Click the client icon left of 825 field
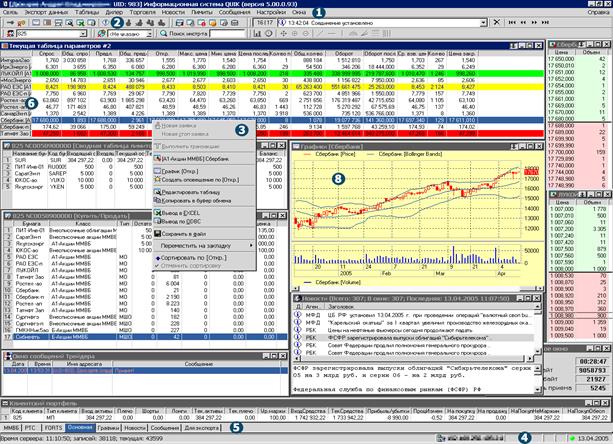This screenshot has height=444, width=613. (11, 34)
